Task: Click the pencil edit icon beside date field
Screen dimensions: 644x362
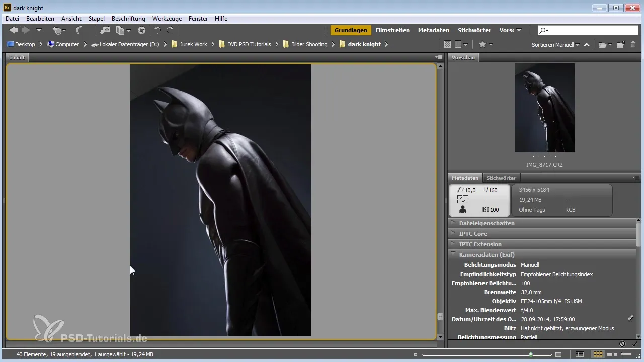Action: tap(631, 318)
